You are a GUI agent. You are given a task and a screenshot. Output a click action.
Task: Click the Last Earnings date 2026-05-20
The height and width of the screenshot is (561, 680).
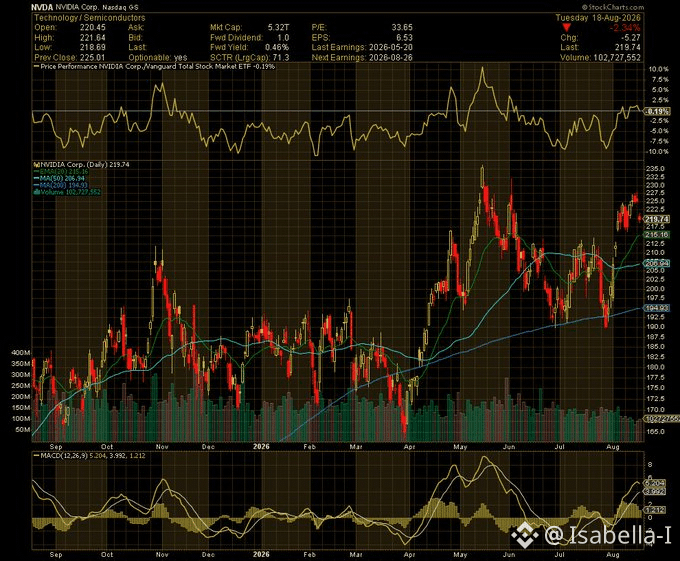pyautogui.click(x=390, y=47)
